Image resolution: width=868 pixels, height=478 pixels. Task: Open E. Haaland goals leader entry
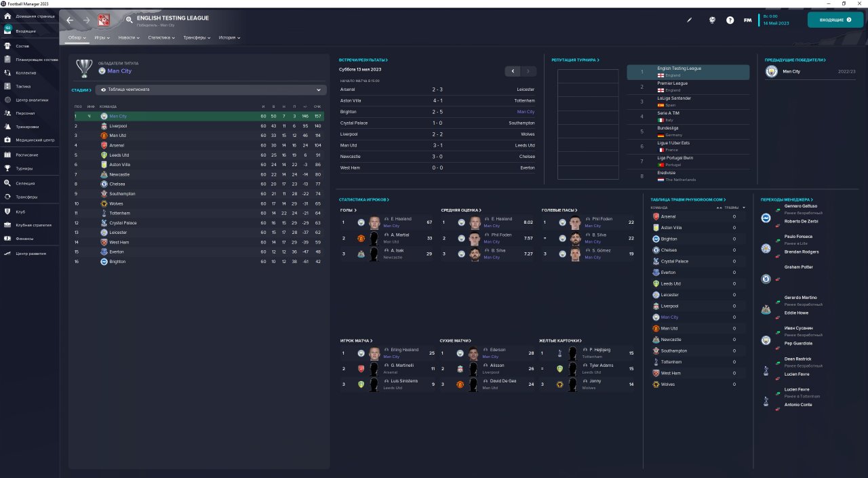(x=387, y=222)
